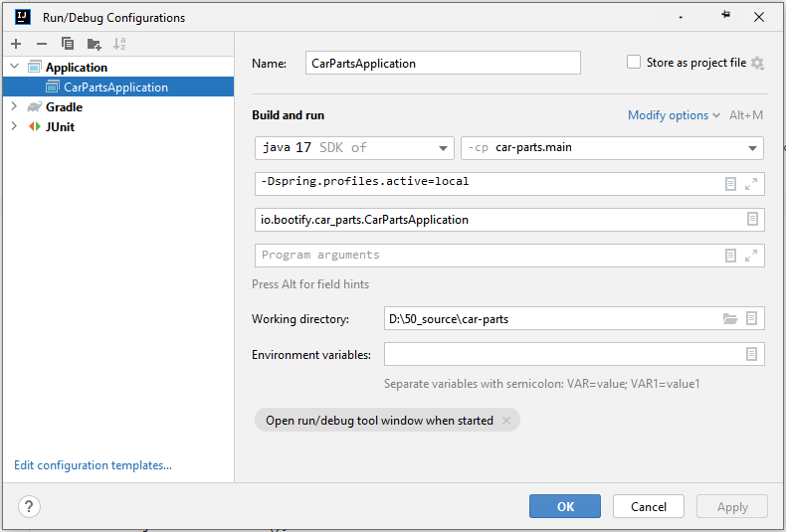Cancel the dialog

[x=648, y=506]
